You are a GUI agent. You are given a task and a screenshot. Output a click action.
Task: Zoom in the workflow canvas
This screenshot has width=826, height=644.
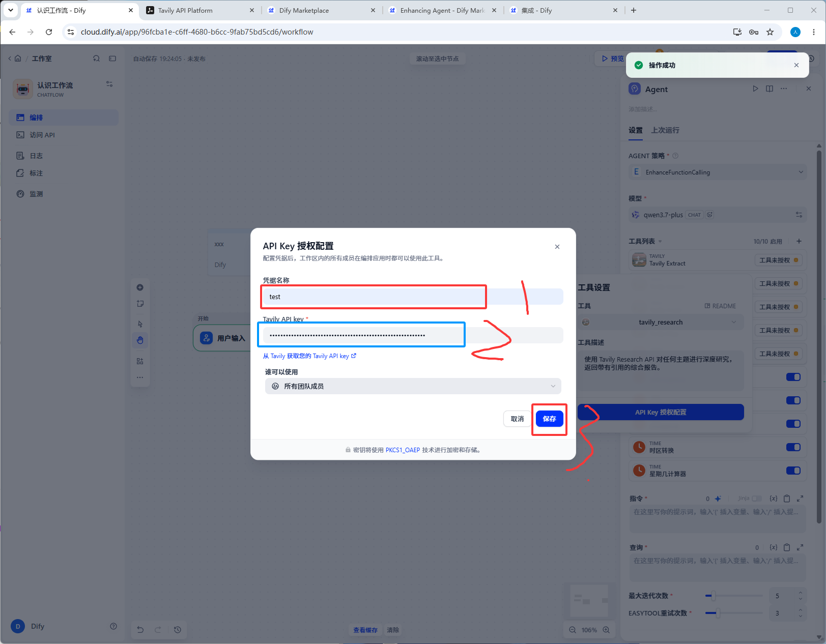click(606, 630)
